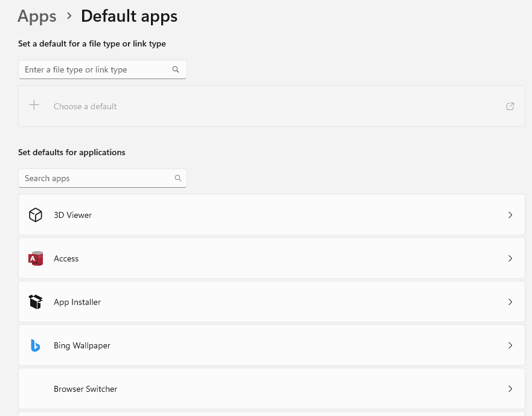
Task: Open the Bing Wallpaper text label
Action: coord(82,345)
